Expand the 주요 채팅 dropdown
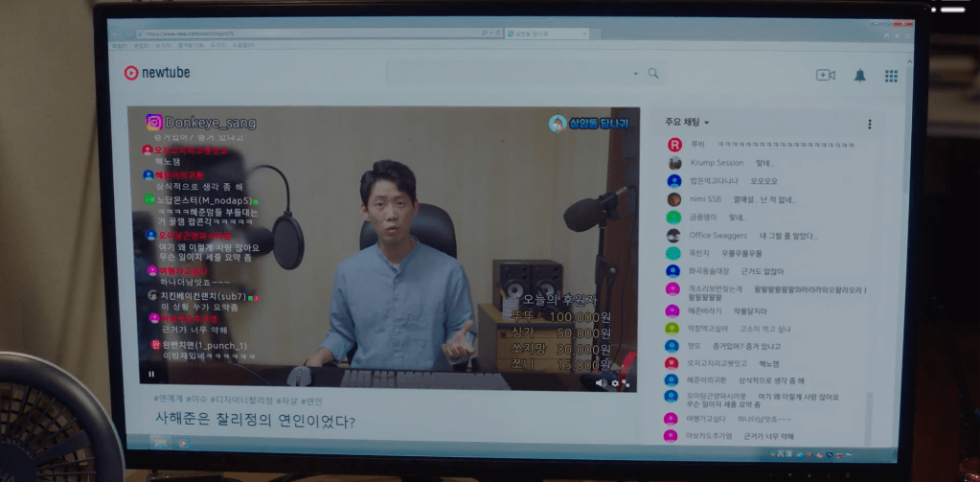This screenshot has height=482, width=980. tap(687, 123)
